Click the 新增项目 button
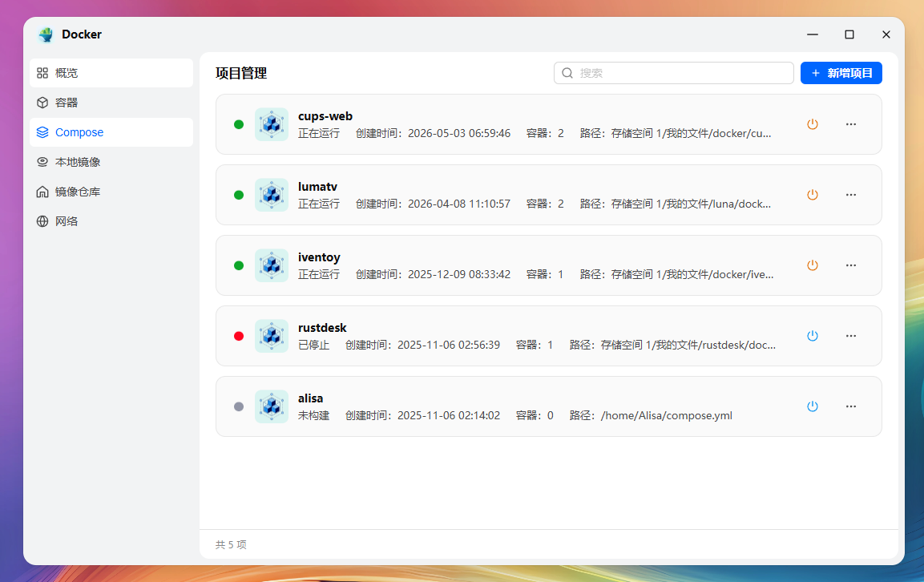 point(841,73)
